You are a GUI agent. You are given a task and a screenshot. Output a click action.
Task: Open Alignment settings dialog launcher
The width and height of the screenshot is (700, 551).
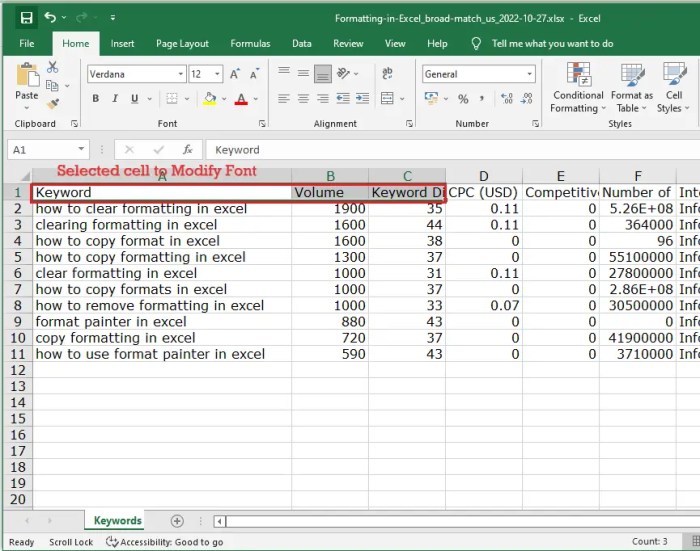409,124
